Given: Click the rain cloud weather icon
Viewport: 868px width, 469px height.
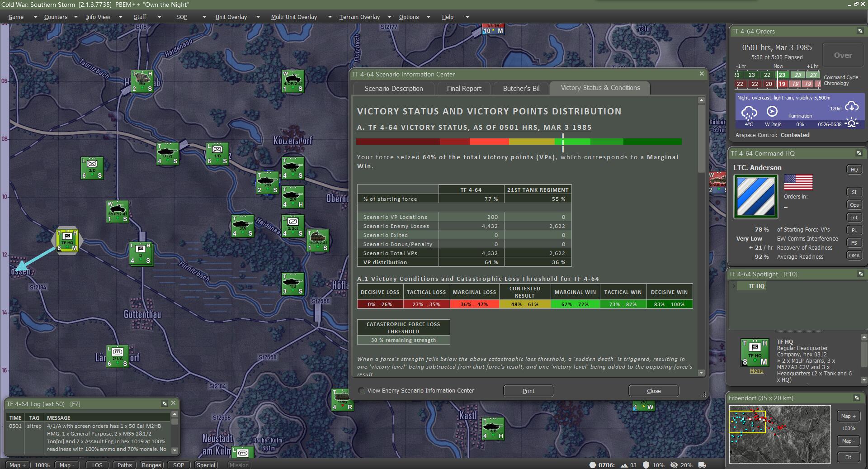Looking at the screenshot, I should click(749, 112).
